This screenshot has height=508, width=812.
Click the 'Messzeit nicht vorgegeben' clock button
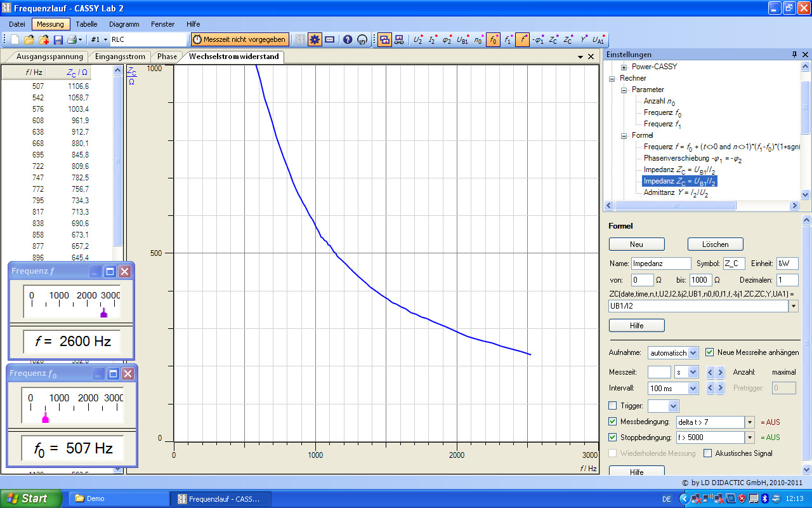pyautogui.click(x=240, y=39)
